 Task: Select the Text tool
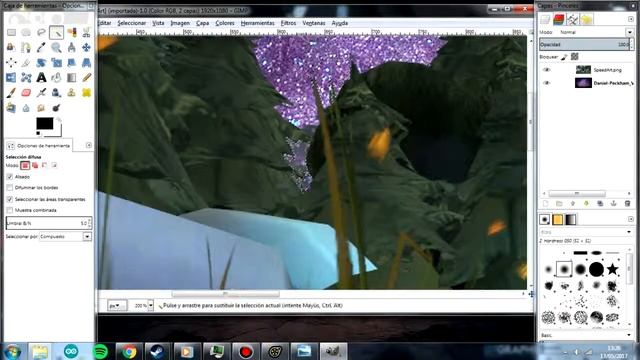41,78
